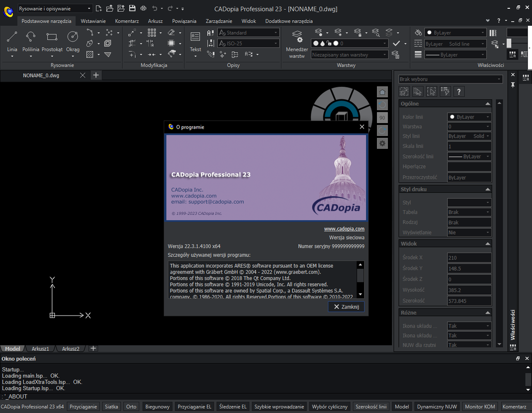
Task: Open the Tekst annotation tool
Action: click(195, 41)
